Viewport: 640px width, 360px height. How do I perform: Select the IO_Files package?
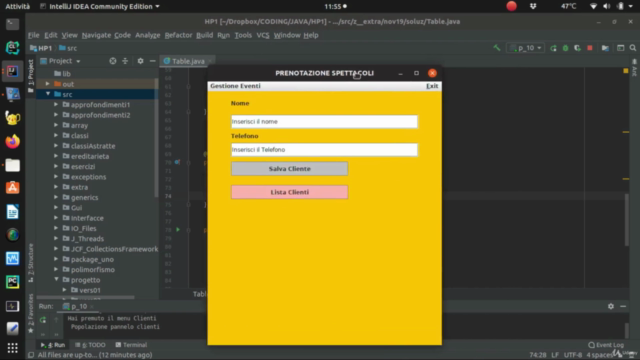pos(83,228)
